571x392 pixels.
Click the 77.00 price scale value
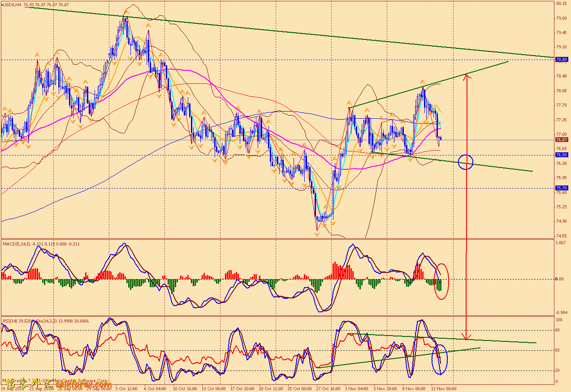point(562,134)
